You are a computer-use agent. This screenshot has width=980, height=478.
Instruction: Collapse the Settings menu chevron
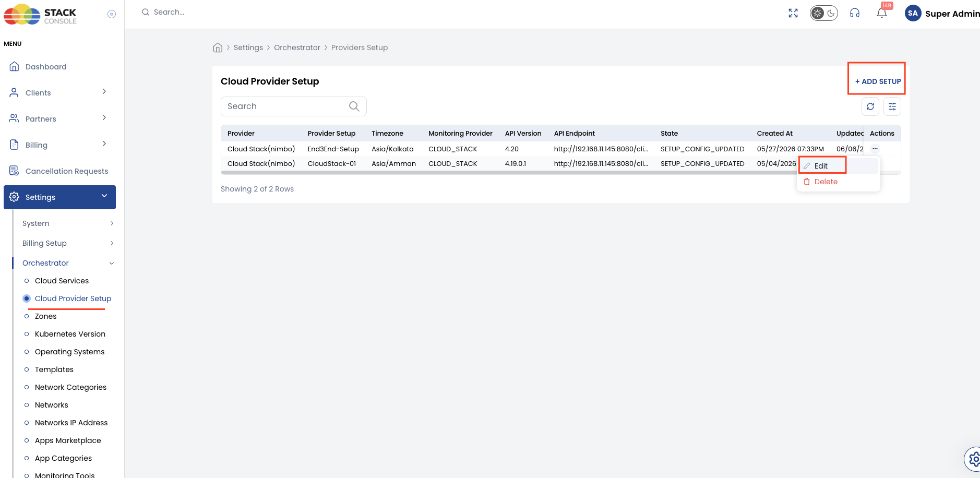(104, 196)
